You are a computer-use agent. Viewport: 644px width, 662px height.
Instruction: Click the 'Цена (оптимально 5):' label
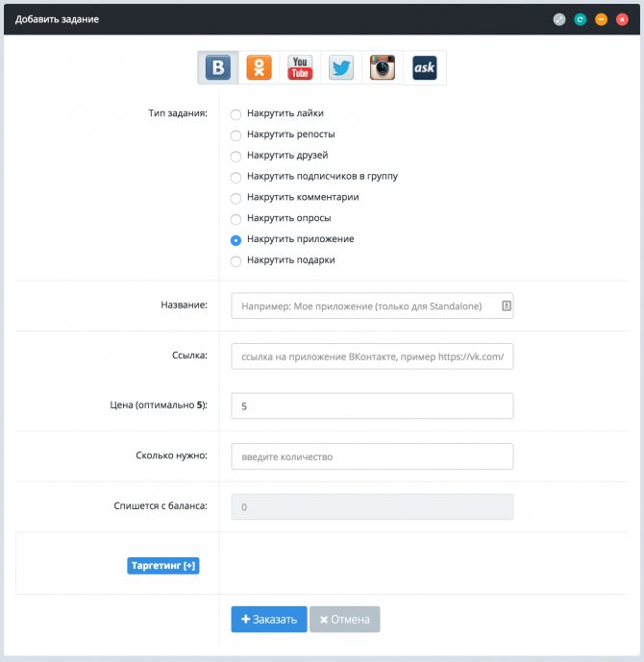(159, 405)
